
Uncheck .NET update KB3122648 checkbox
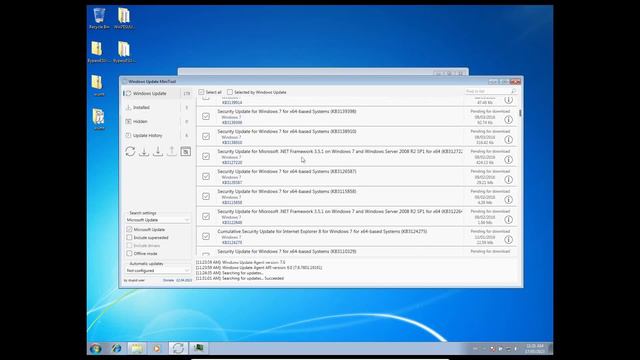pos(206,216)
